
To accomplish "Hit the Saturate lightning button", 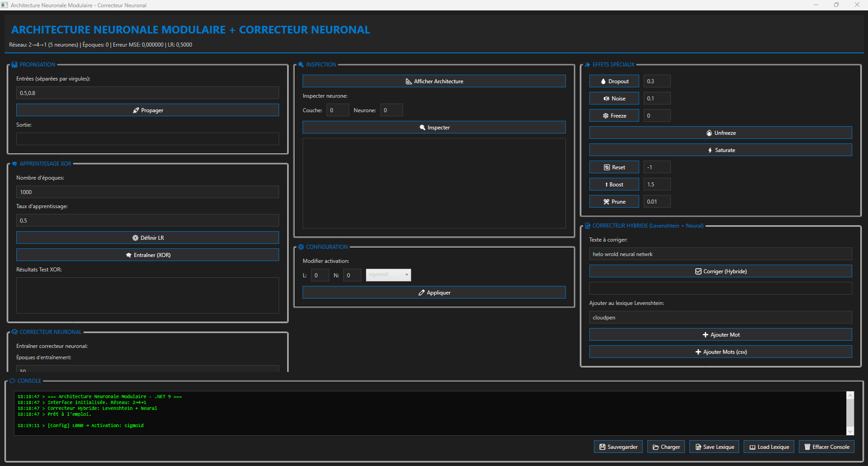I will (x=720, y=150).
